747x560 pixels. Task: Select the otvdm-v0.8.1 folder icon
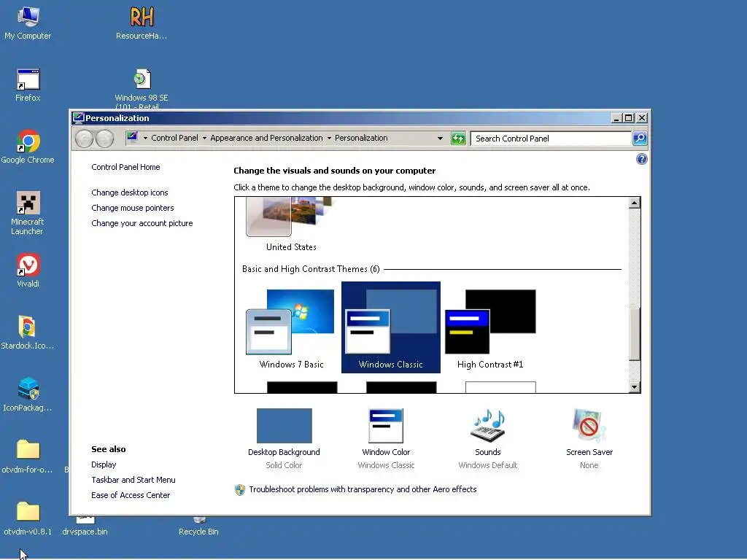pyautogui.click(x=28, y=518)
